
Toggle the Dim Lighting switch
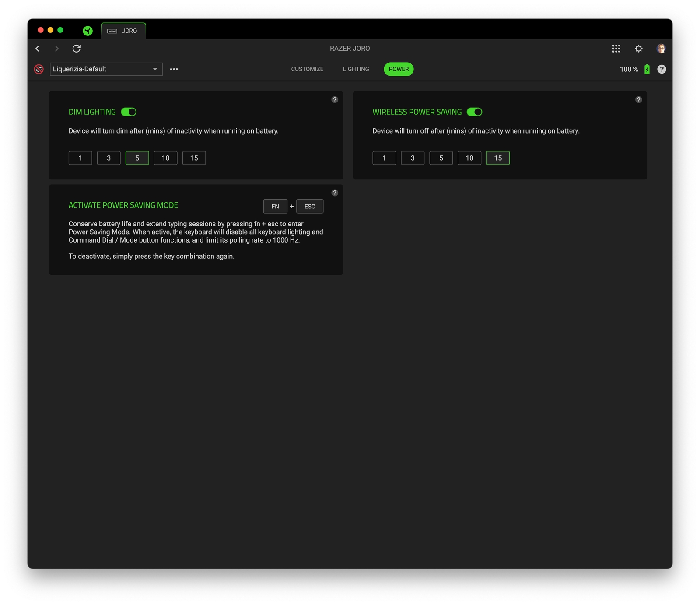click(129, 112)
